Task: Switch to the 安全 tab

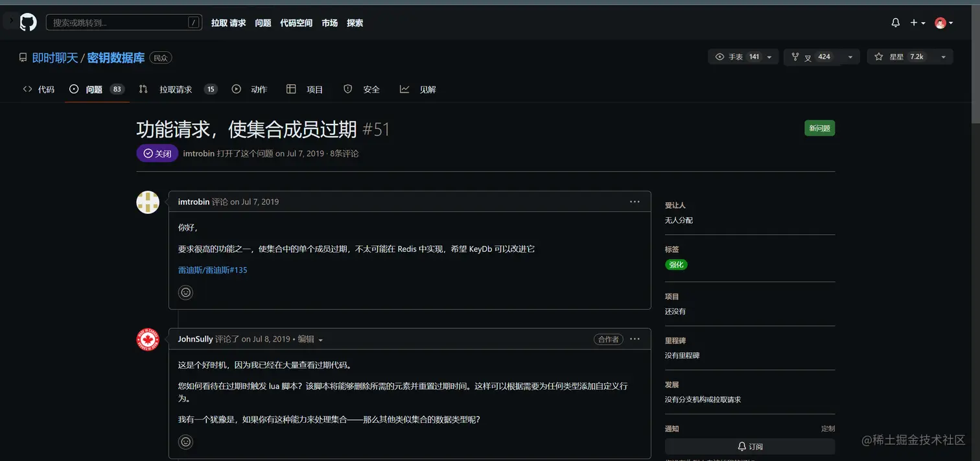Action: coord(362,89)
